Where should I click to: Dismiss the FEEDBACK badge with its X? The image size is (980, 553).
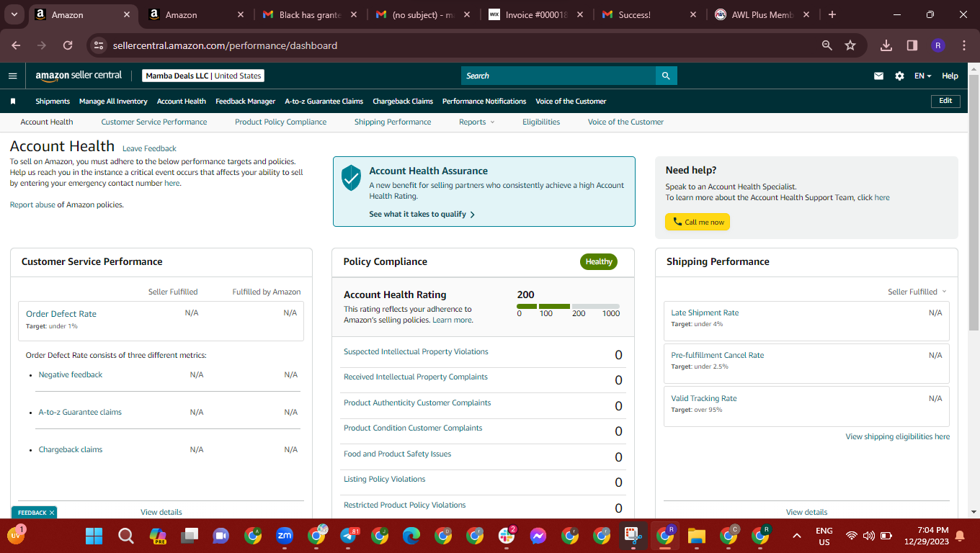52,513
